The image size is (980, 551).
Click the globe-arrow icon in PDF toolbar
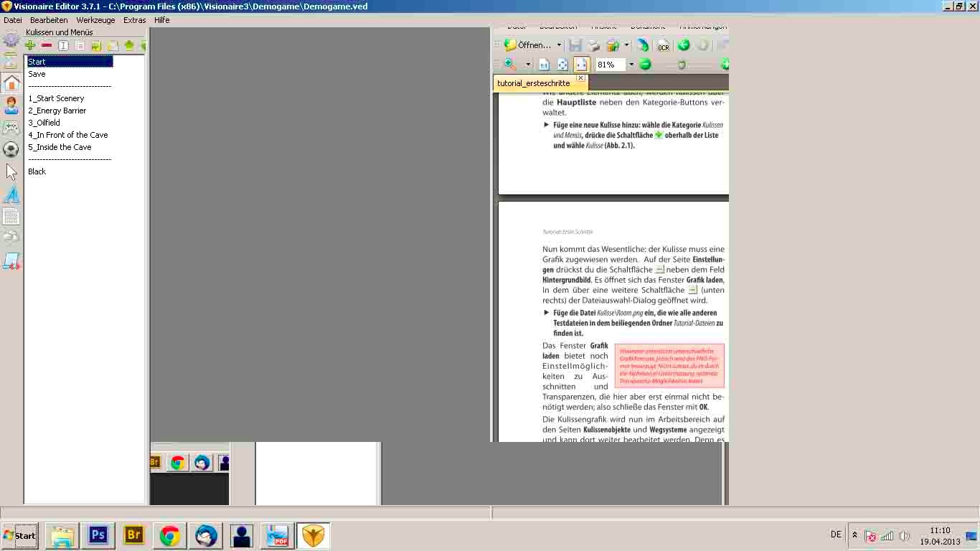(x=642, y=45)
